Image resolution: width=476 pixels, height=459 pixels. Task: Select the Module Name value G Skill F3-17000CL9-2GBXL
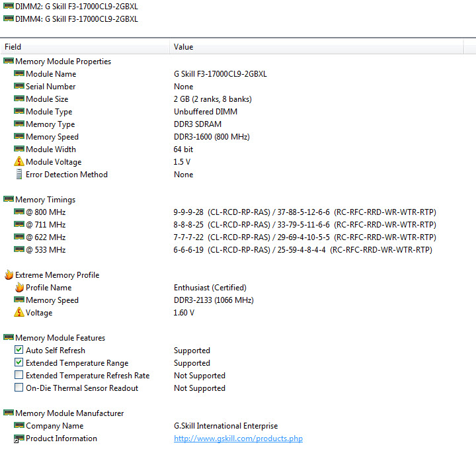(220, 74)
